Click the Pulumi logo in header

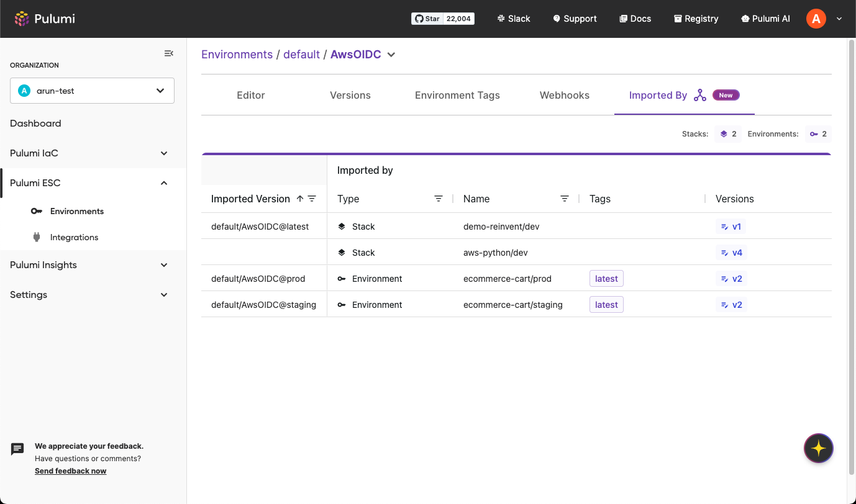pyautogui.click(x=45, y=19)
